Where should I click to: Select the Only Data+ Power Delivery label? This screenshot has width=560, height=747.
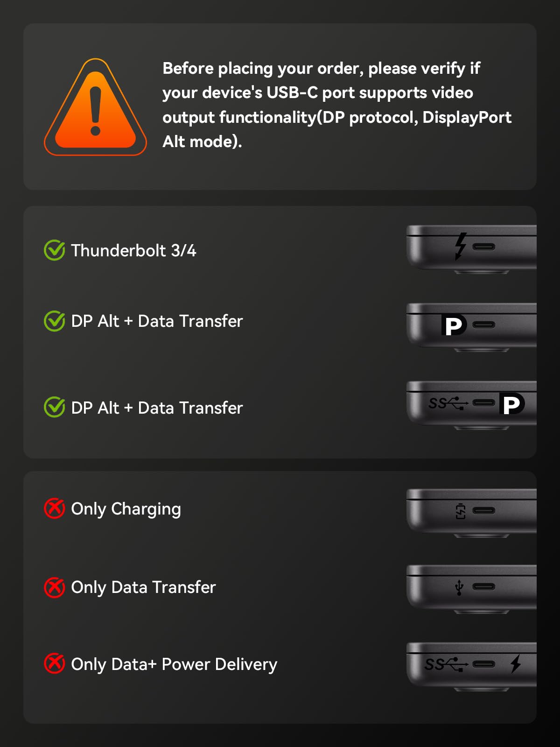[x=174, y=664]
